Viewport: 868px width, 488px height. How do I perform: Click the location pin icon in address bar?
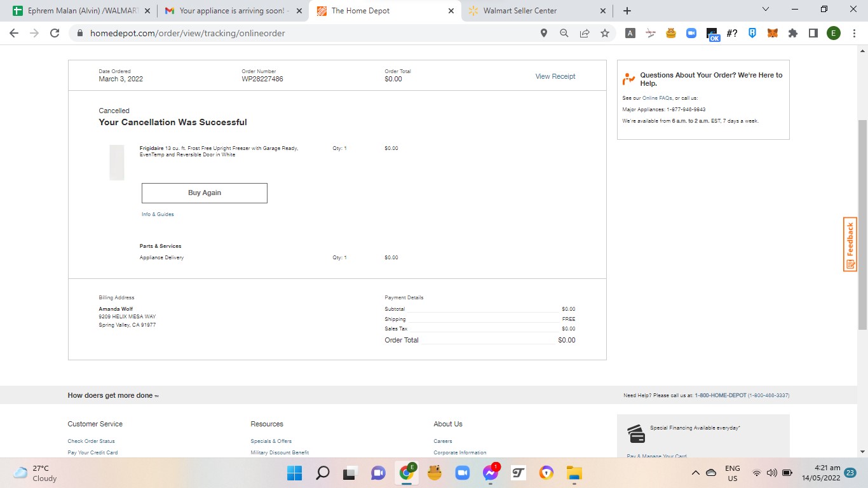(x=544, y=33)
